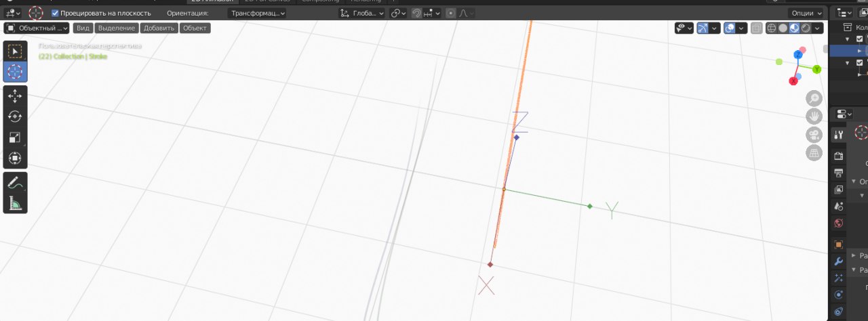Open the Render properties tab
Screen dimensions: 868x321
(x=839, y=156)
